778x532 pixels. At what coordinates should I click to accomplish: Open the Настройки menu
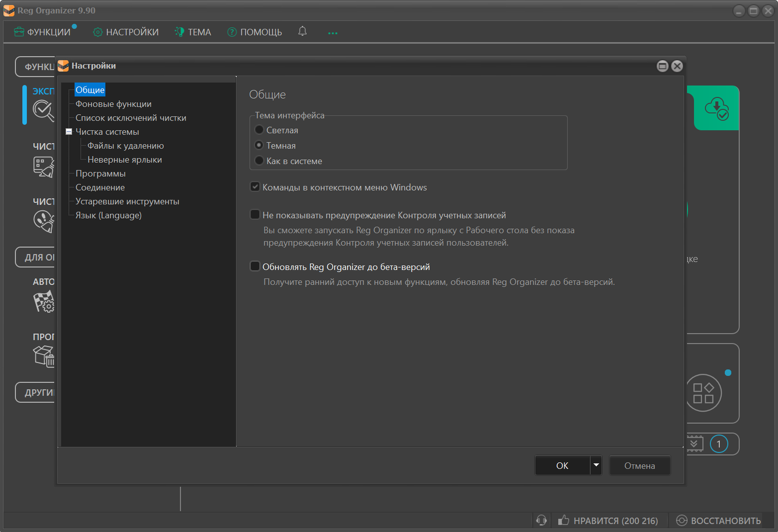126,32
